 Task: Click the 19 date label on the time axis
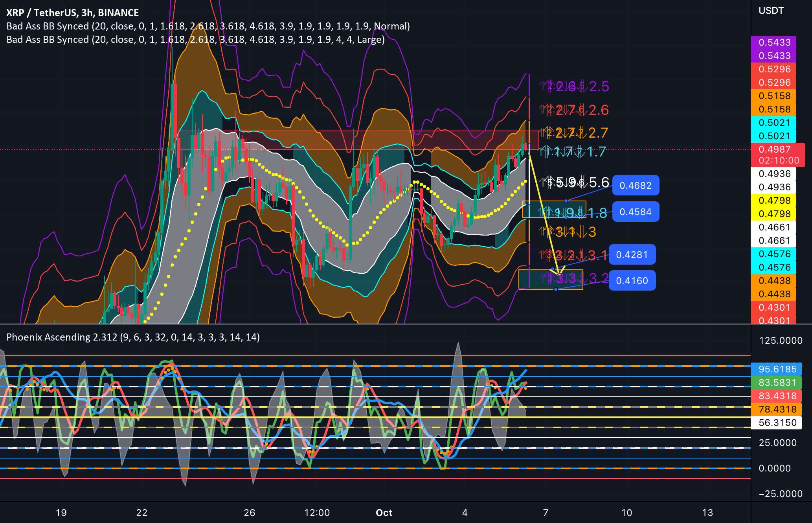61,512
